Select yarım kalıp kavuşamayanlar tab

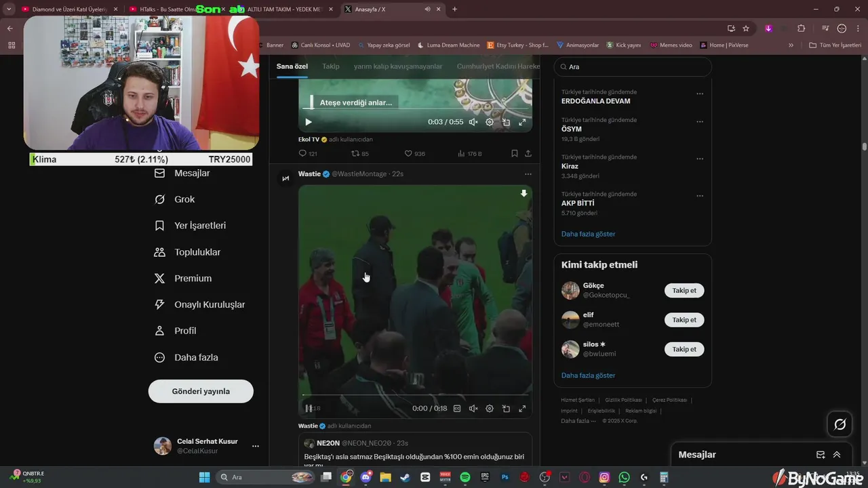pos(398,66)
